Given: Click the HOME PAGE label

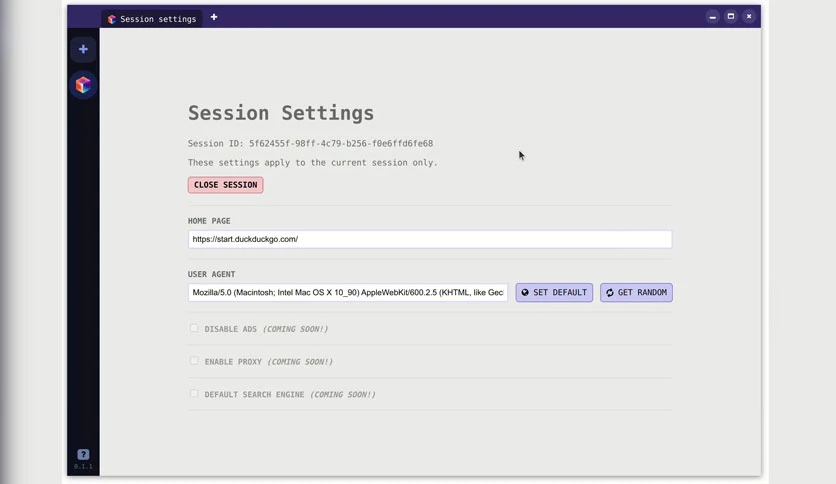Looking at the screenshot, I should [209, 221].
